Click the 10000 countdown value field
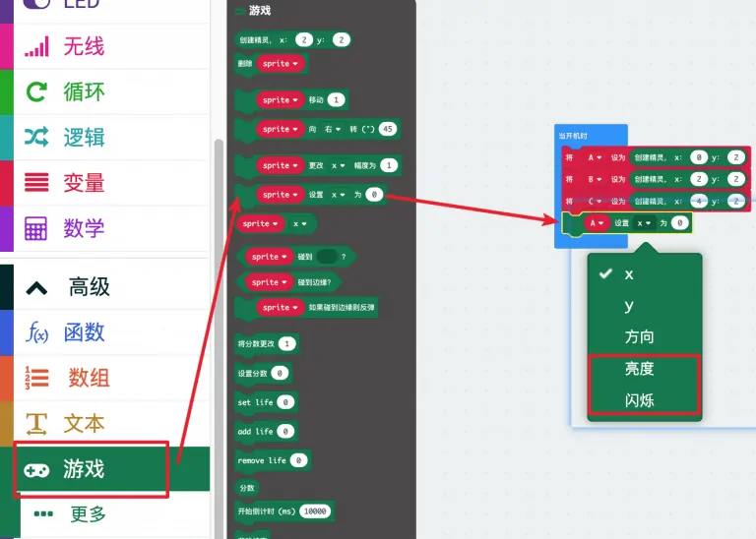The height and width of the screenshot is (539, 756). point(315,511)
